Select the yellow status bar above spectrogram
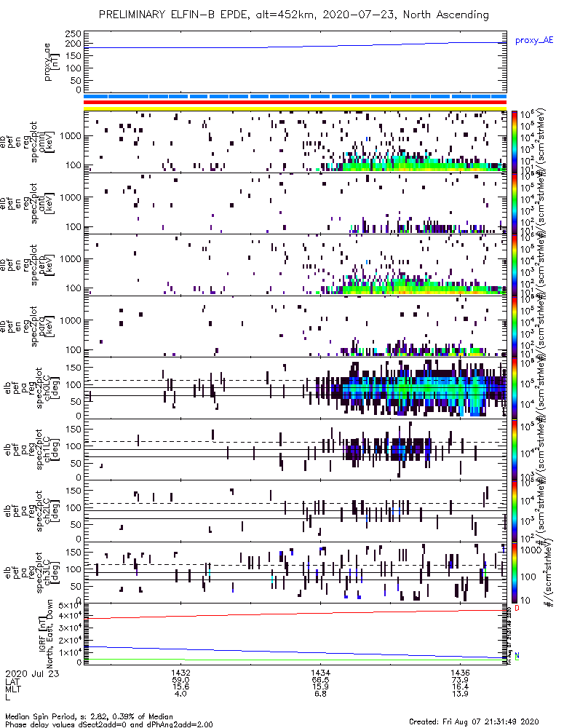564x728 pixels. (295, 108)
